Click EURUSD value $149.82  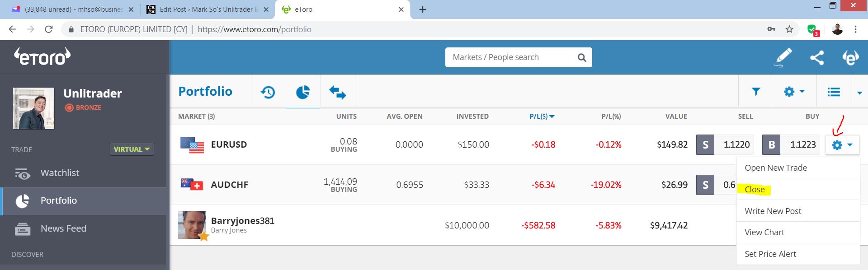(x=672, y=144)
